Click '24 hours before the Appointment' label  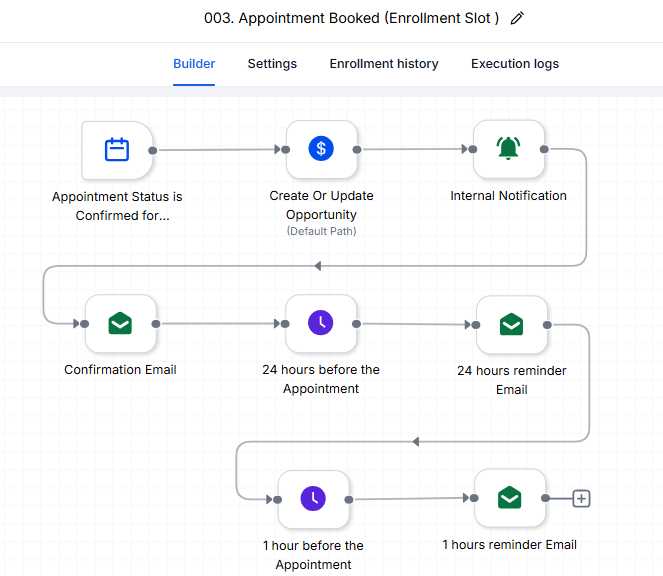tap(321, 379)
